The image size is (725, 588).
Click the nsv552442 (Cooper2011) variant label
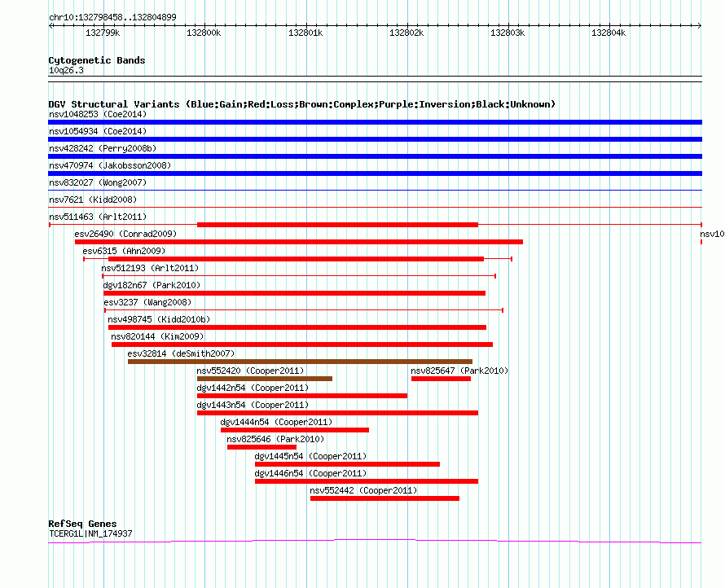pos(363,490)
